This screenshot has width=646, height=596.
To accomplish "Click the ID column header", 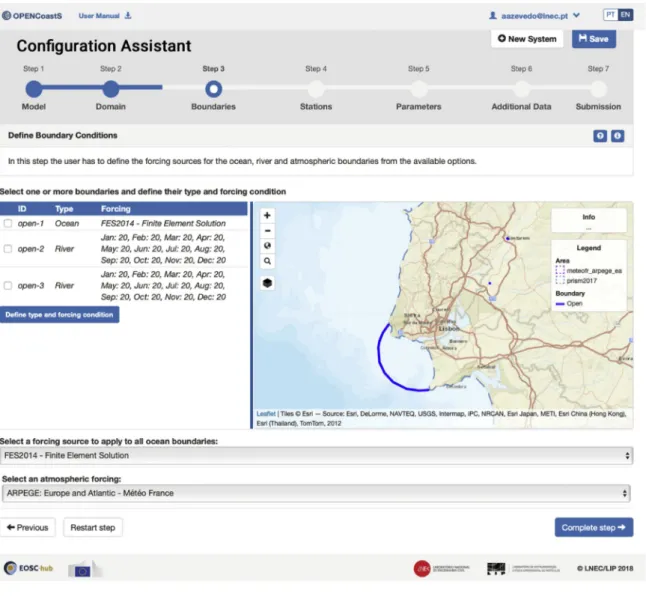I will (x=22, y=209).
